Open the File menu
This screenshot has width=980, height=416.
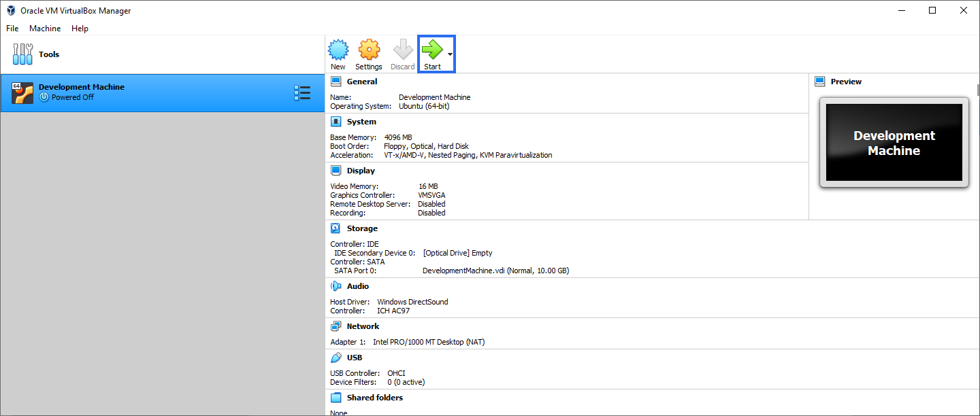[12, 29]
